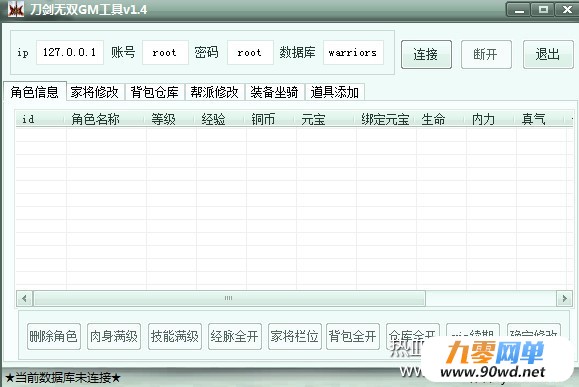Click the ip address input field
579x387 pixels.
coord(70,52)
